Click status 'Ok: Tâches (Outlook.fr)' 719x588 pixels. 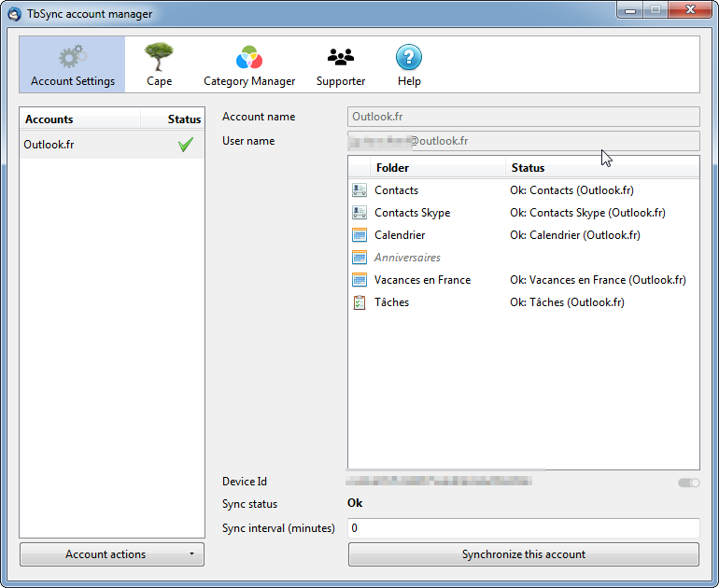(x=567, y=302)
